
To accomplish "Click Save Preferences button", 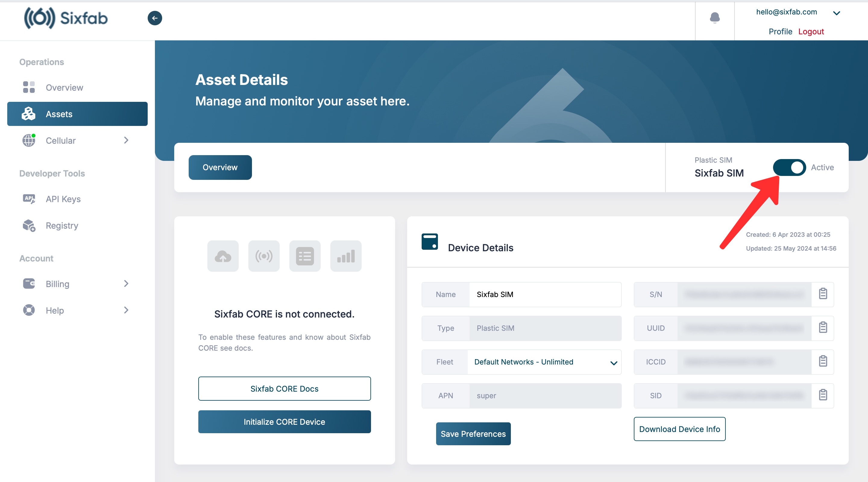I will [x=473, y=434].
